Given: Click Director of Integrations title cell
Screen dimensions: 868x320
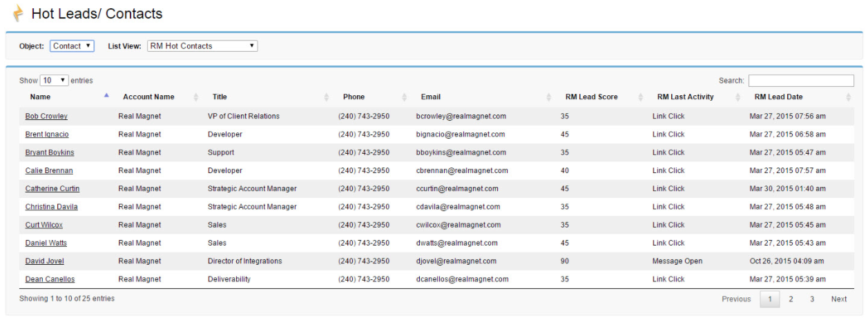Looking at the screenshot, I should coord(245,261).
